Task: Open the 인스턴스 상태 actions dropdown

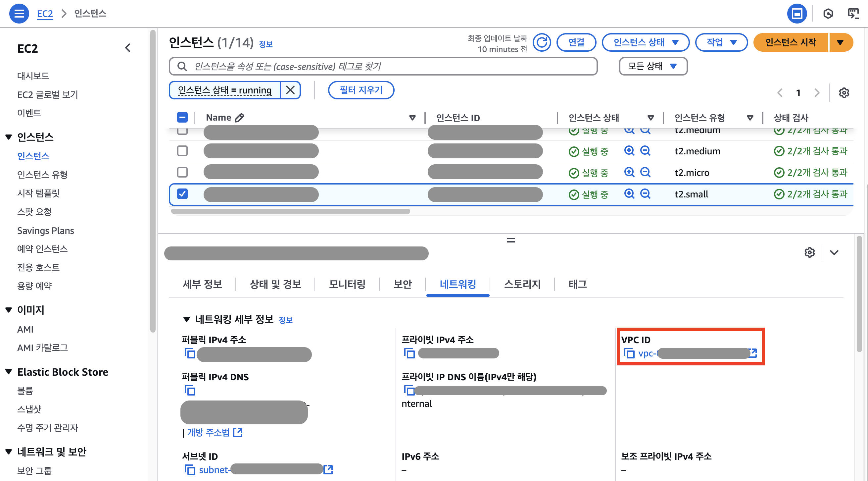Action: coord(646,42)
